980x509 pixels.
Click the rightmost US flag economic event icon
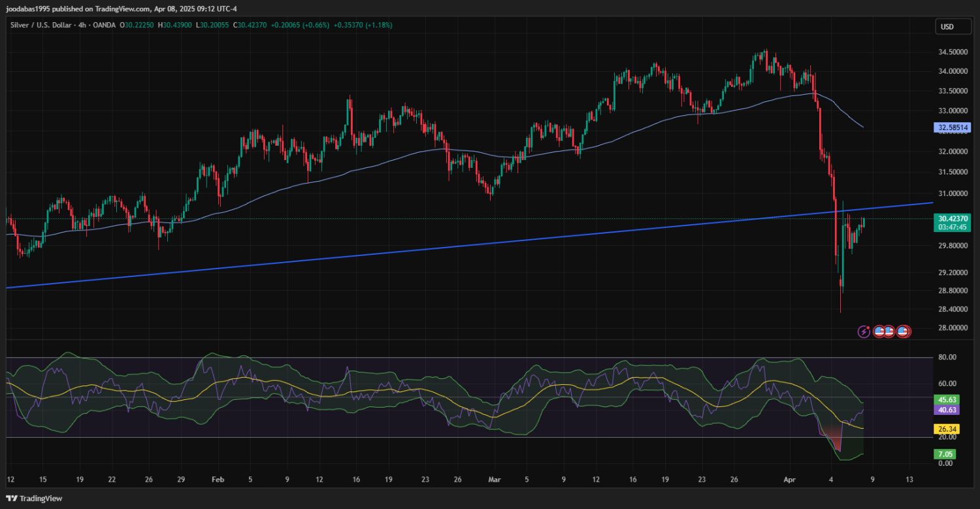[903, 331]
